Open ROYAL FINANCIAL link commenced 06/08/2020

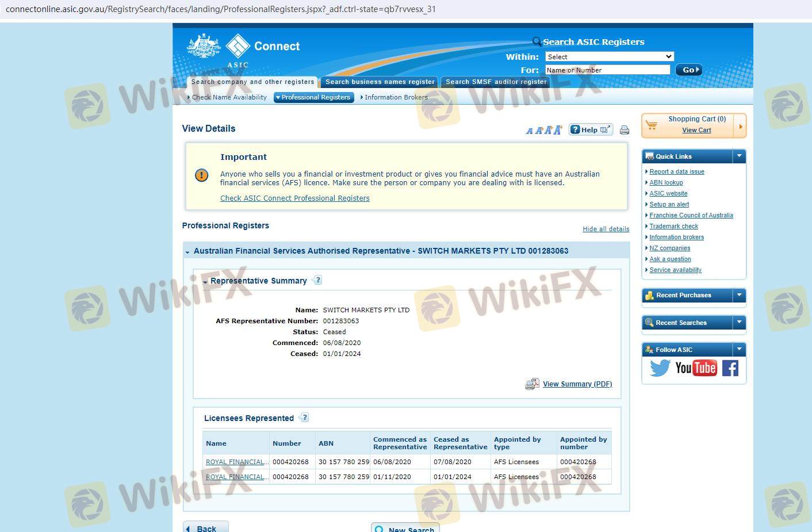(237, 462)
